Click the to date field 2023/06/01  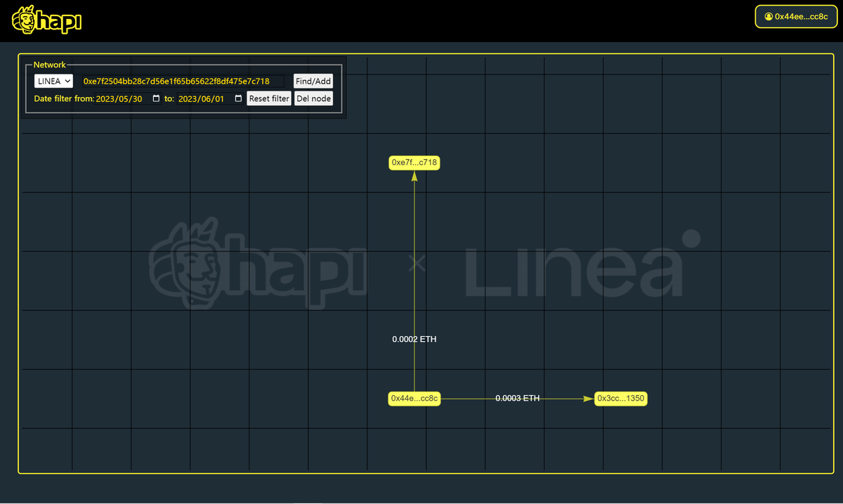210,99
